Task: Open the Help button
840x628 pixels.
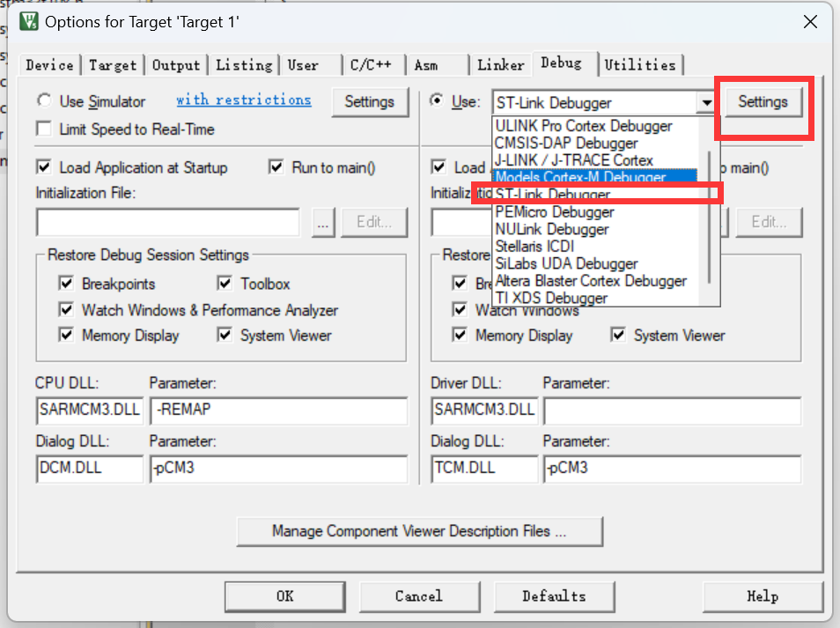Action: pyautogui.click(x=763, y=596)
